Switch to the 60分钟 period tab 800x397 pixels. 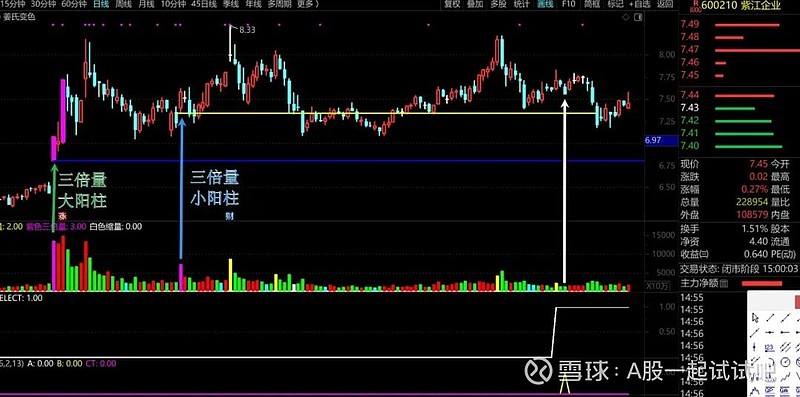coord(73,4)
